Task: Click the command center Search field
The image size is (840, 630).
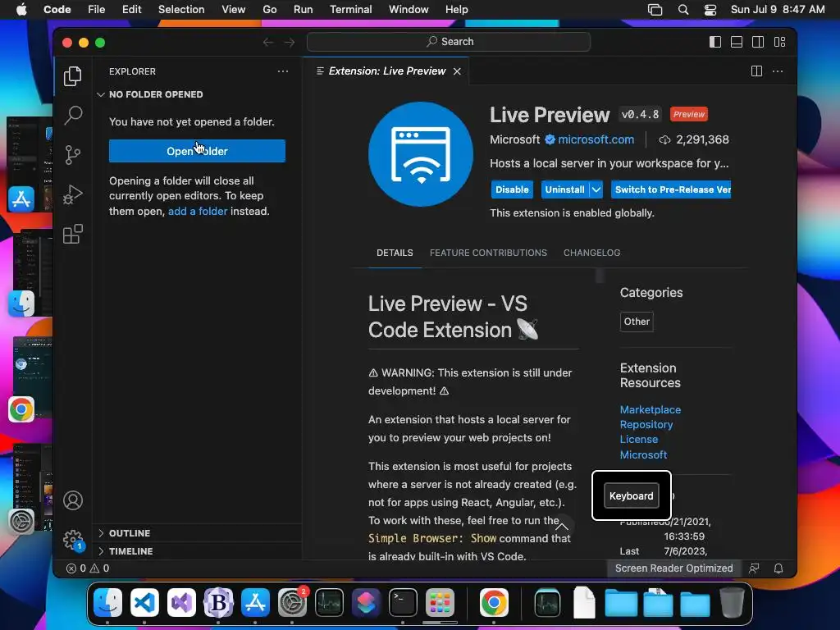Action: click(x=449, y=42)
